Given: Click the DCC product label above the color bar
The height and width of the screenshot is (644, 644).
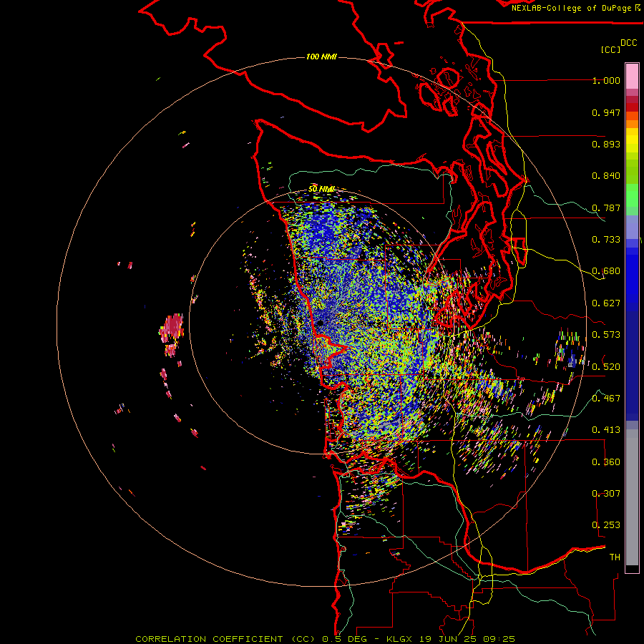Looking at the screenshot, I should (x=628, y=43).
